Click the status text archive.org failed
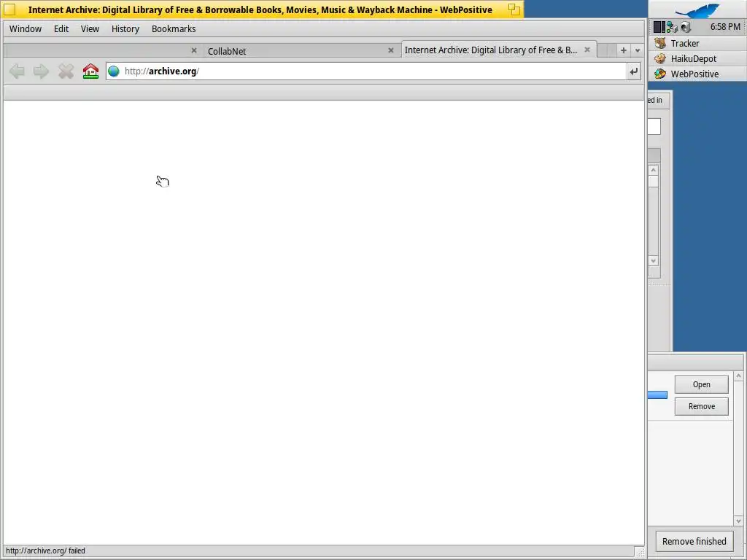 coord(45,551)
